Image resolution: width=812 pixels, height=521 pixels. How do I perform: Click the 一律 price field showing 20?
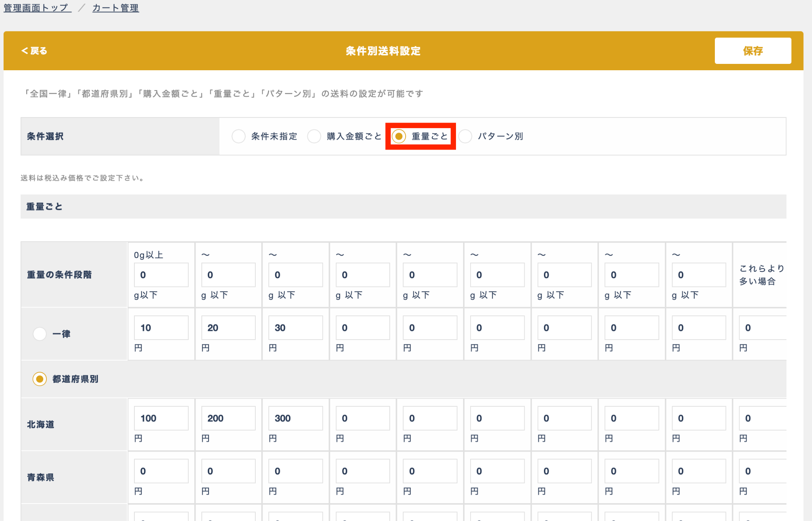[228, 328]
